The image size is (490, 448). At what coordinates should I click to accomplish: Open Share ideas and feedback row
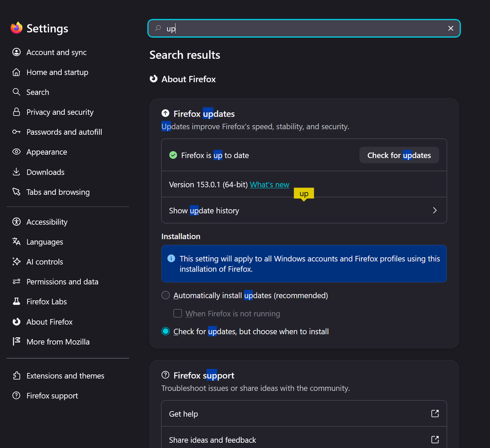304,440
